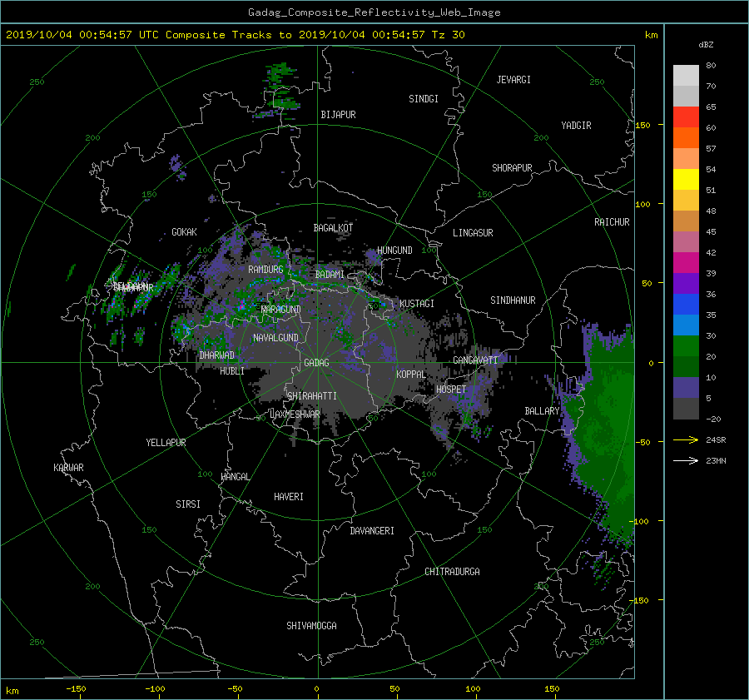
Task: Click the BADAMI city label
Action: 330,275
